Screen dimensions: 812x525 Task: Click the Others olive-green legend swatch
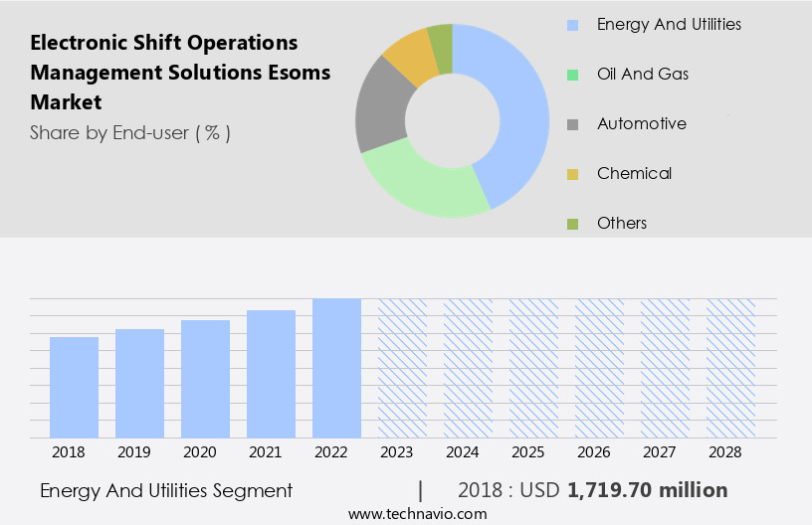pyautogui.click(x=572, y=224)
